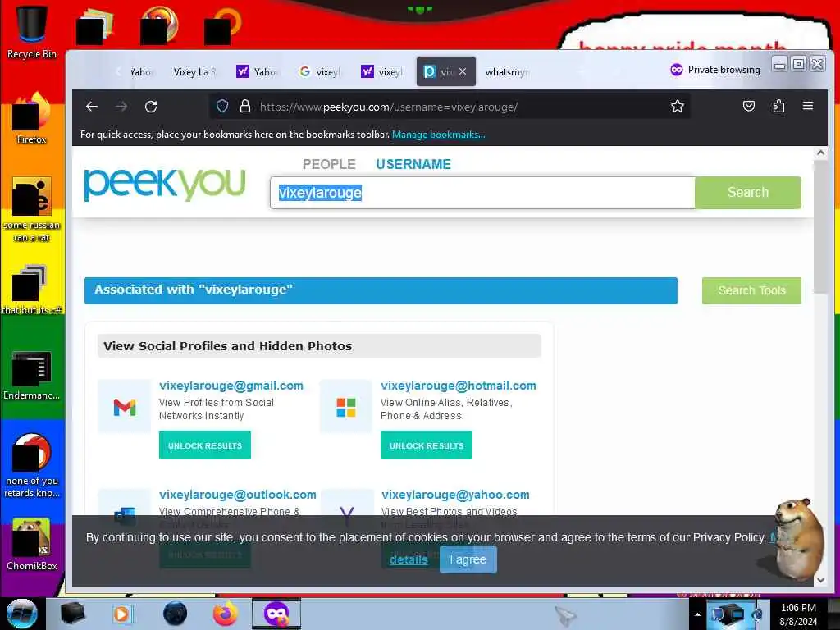The height and width of the screenshot is (630, 840).
Task: Select the PEOPLE search tab
Action: point(329,164)
